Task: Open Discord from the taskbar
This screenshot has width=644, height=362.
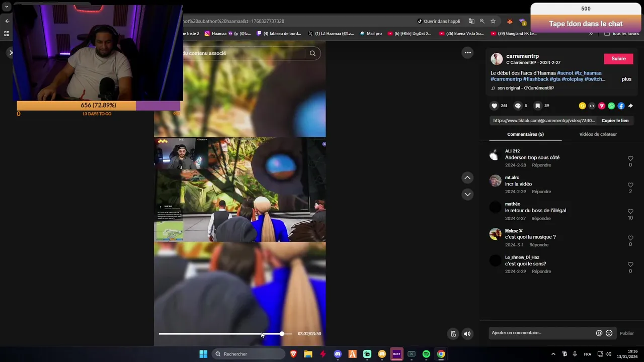Action: [x=338, y=354]
